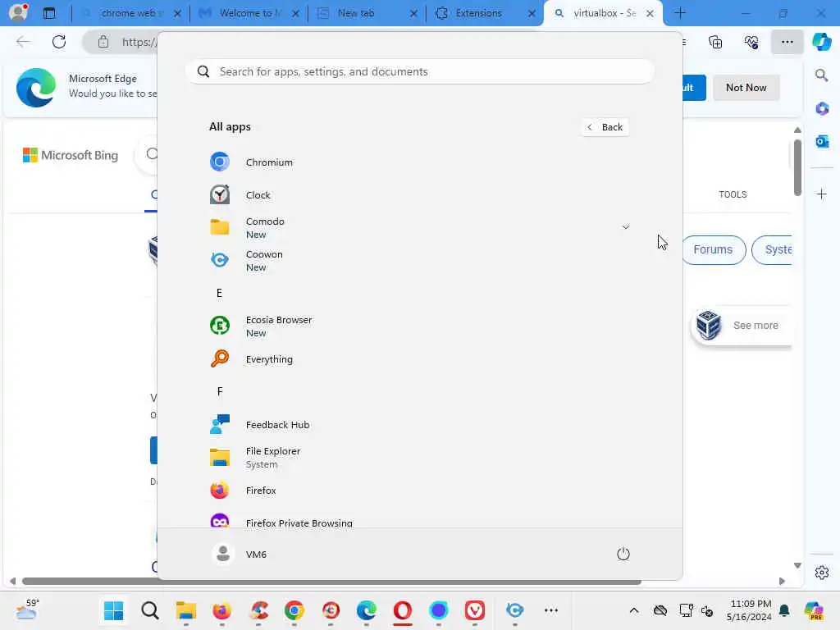
Task: Open Google Chrome from the taskbar
Action: tap(294, 610)
